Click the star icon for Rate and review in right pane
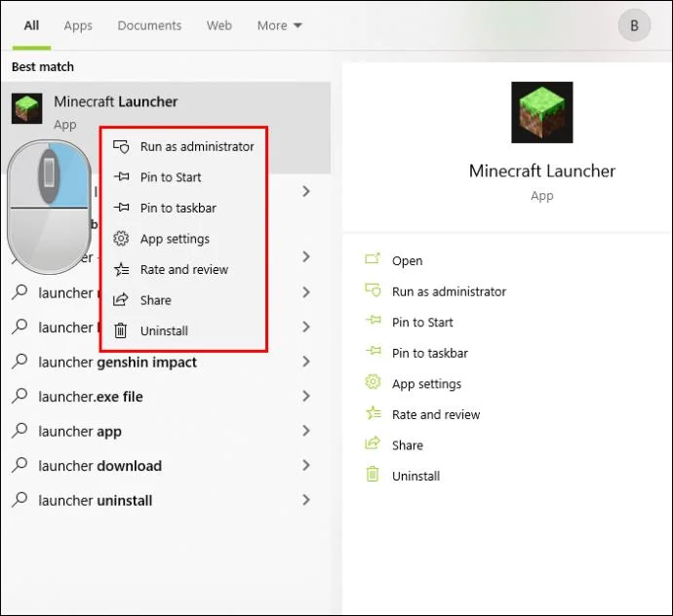 click(x=374, y=412)
